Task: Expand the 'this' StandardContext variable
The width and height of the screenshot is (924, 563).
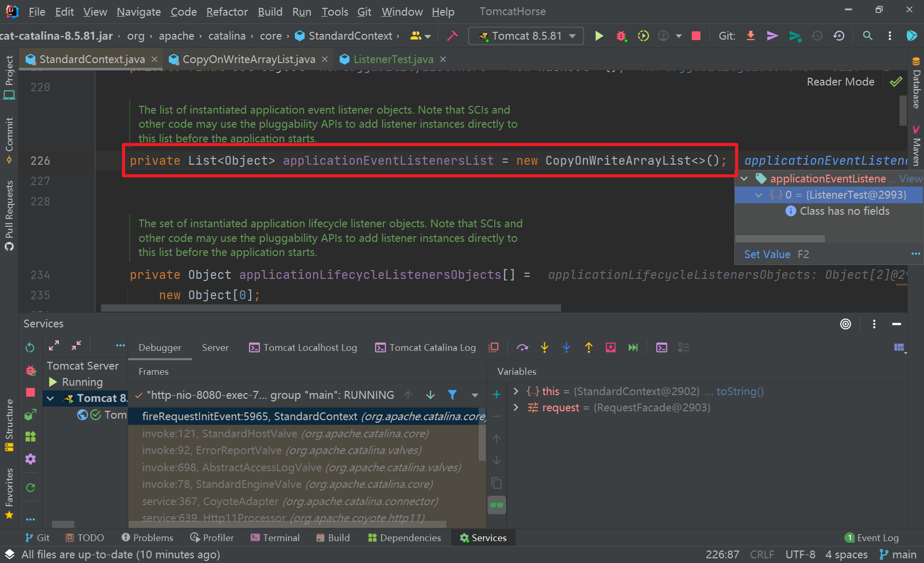Action: click(x=516, y=391)
